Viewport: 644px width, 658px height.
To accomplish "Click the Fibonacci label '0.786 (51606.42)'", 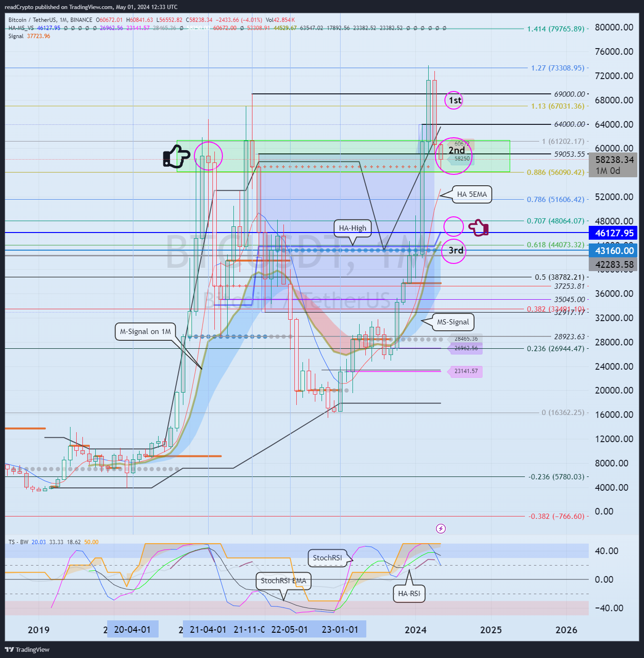I will click(x=555, y=200).
